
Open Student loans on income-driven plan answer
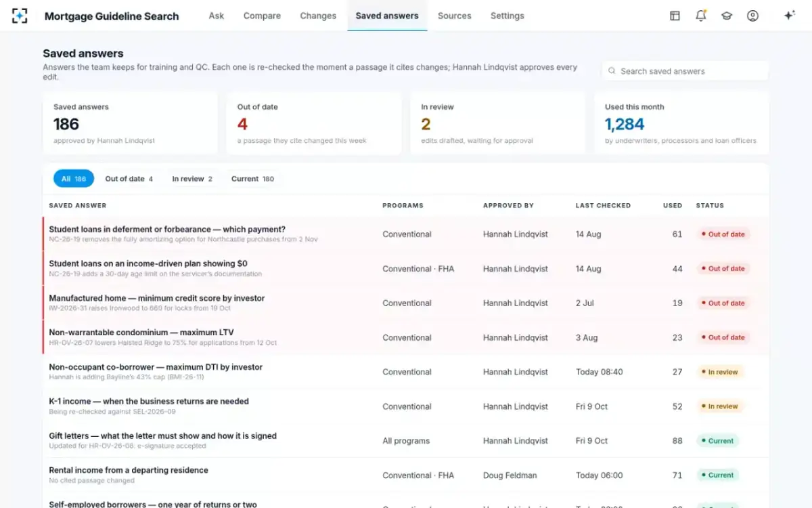click(x=406, y=269)
